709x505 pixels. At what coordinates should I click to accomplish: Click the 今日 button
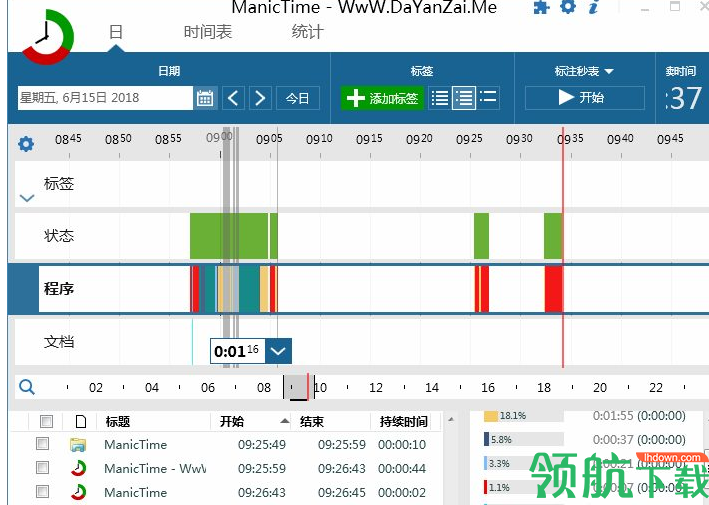[x=298, y=98]
